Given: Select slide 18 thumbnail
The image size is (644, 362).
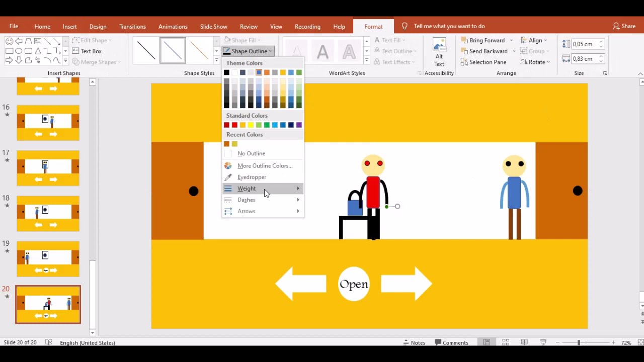Looking at the screenshot, I should point(48,214).
